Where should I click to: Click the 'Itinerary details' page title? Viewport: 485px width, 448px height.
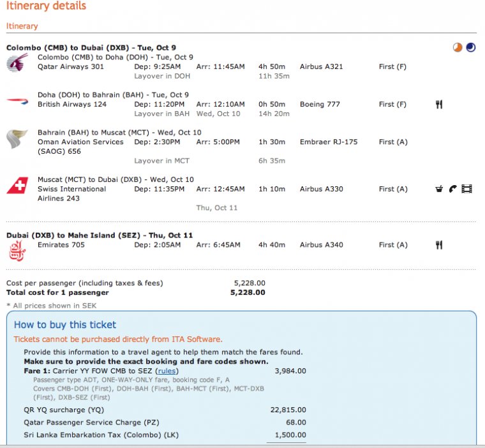pos(46,6)
